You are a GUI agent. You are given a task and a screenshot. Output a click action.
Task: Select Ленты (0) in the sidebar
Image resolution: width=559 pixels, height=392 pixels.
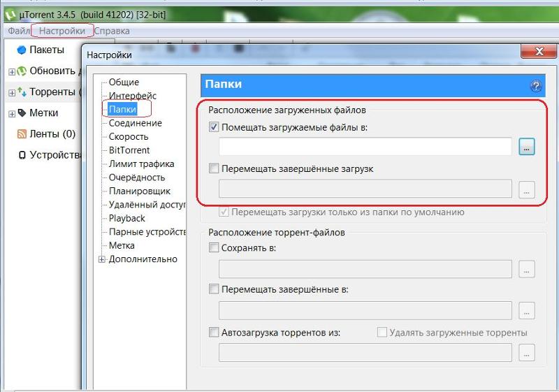[52, 133]
